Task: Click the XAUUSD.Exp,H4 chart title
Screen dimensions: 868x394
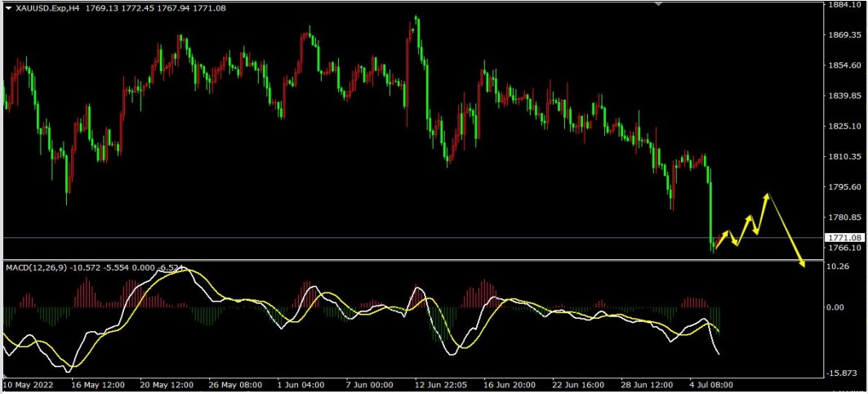Action: [x=49, y=8]
